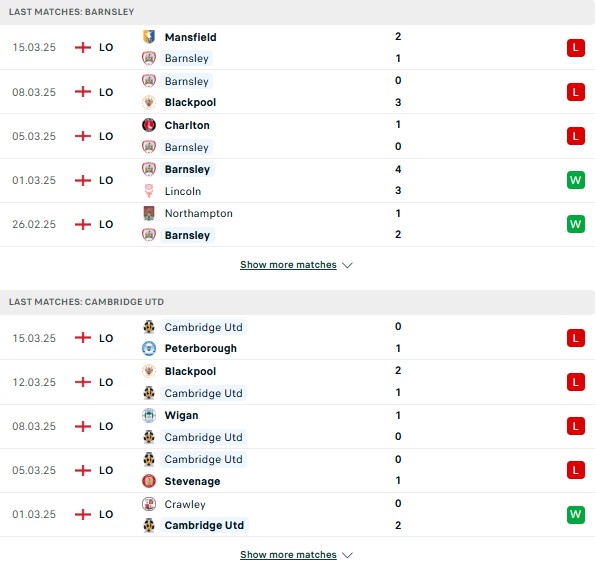This screenshot has height=569, width=596.
Task: Click the Crawley team crest icon
Action: pos(149,504)
